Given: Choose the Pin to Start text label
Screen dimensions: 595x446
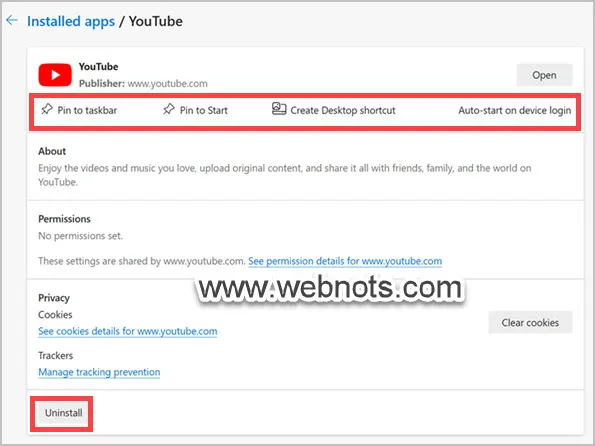Looking at the screenshot, I should (x=203, y=110).
